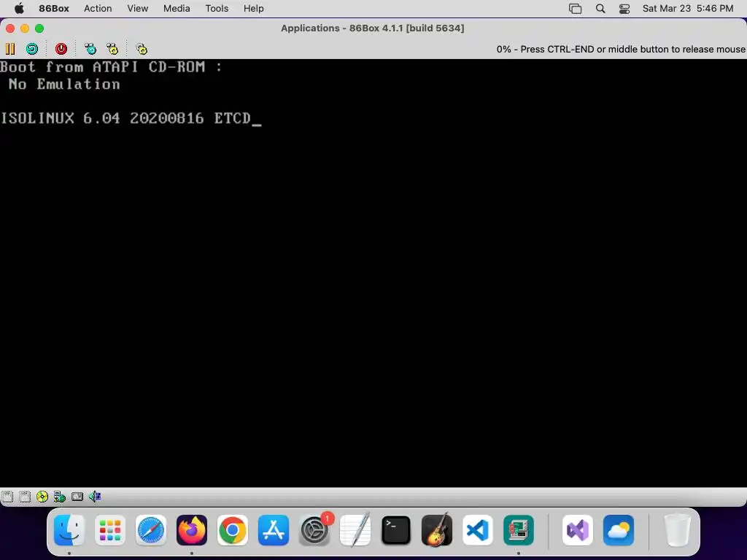Open the Apple menu
Viewport: 747px width, 560px height.
19,9
